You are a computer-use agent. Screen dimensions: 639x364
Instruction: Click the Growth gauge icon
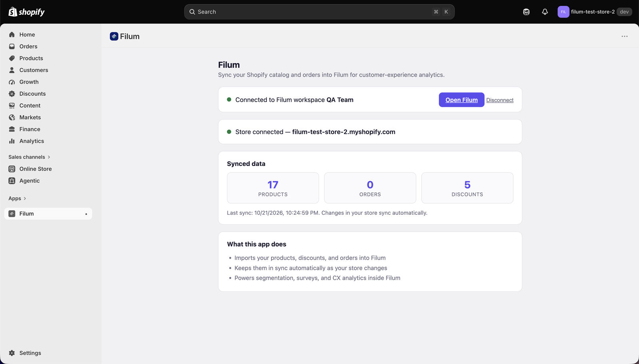point(12,82)
